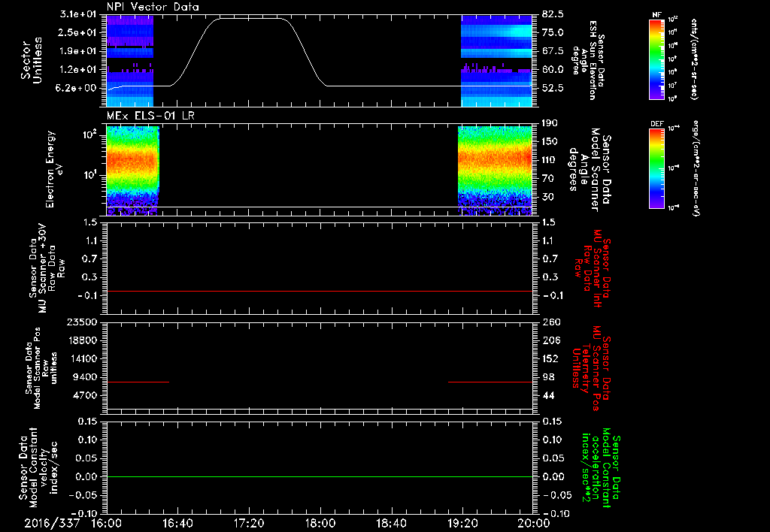Click the 18:00 time axis label
This screenshot has width=770, height=532.
[320, 523]
